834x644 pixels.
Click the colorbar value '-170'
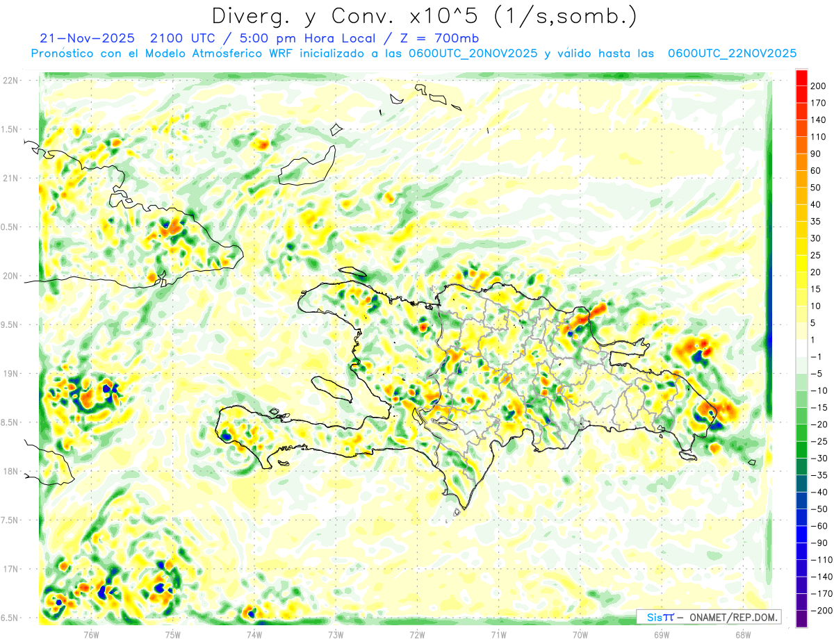(x=820, y=593)
